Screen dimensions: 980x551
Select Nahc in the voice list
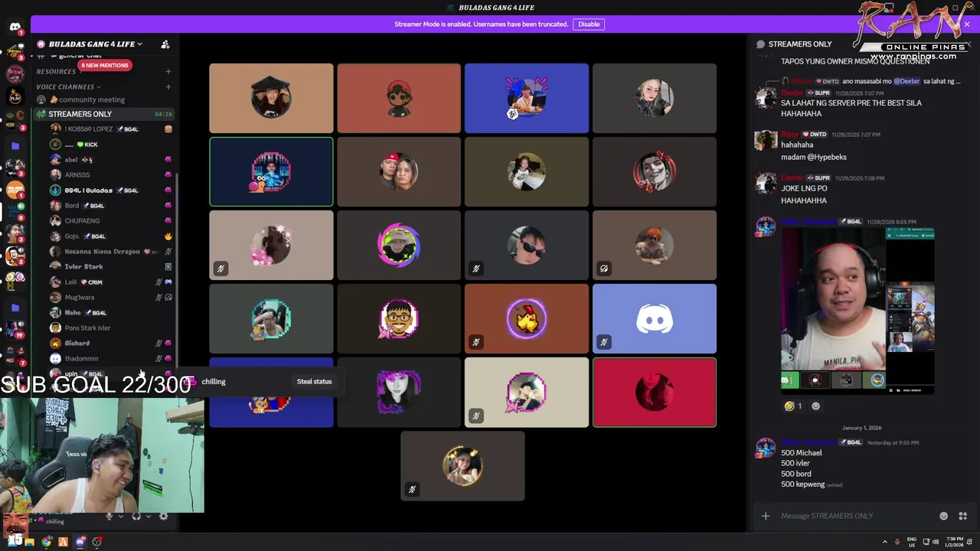click(112, 312)
